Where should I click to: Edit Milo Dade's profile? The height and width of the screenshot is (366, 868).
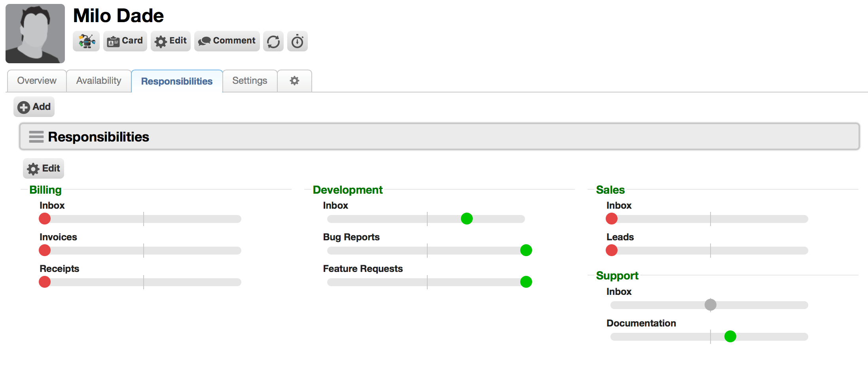coord(171,41)
